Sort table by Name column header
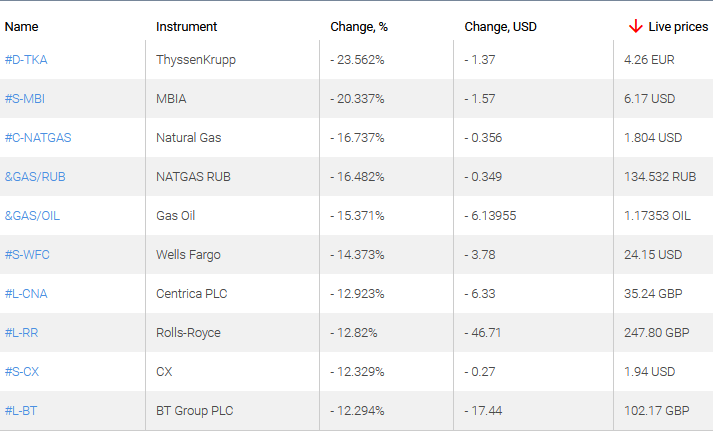The width and height of the screenshot is (713, 431). click(x=21, y=27)
